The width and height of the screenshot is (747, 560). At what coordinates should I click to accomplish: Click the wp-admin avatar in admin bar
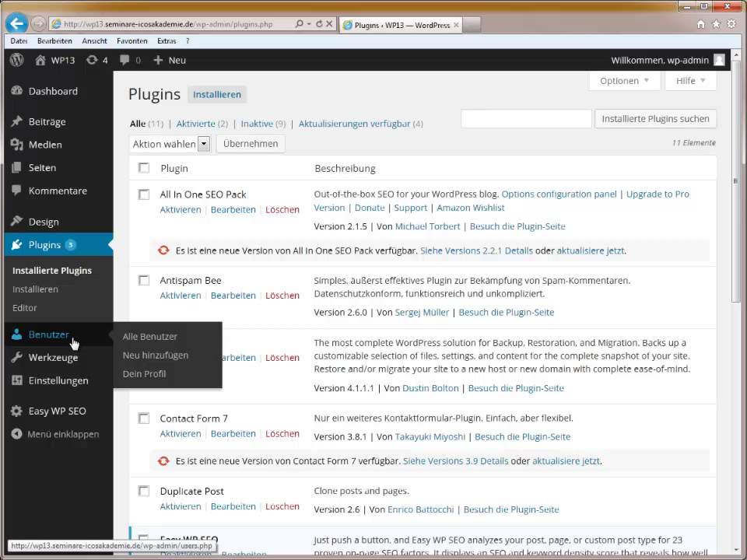coord(719,60)
